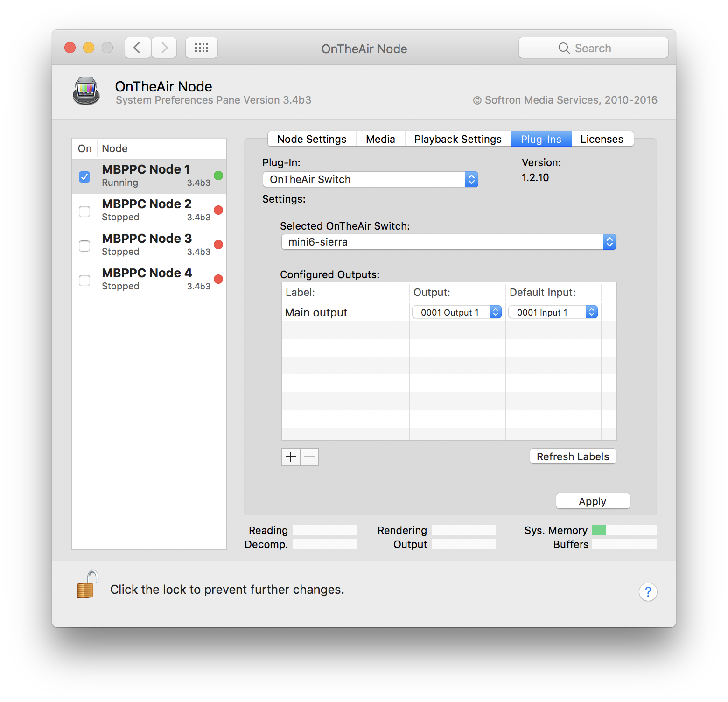Click the Decomp. progress bar
Viewport: 728px width, 702px height.
pyautogui.click(x=325, y=544)
